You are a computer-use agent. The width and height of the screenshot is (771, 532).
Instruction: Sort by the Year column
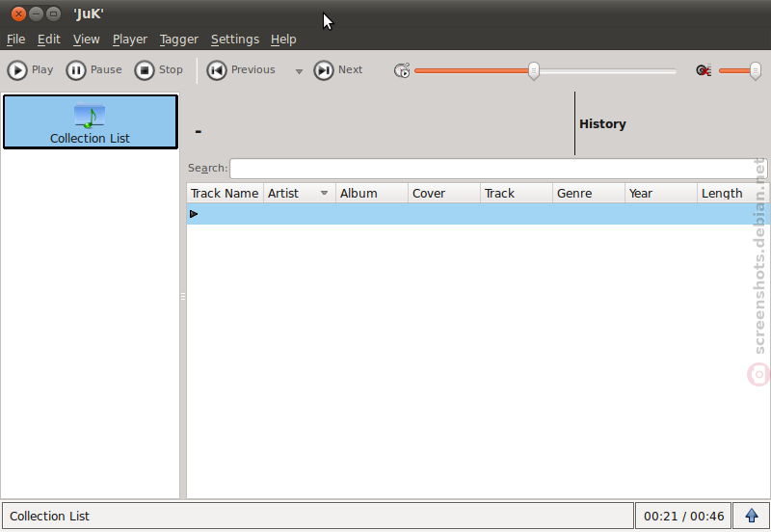(661, 193)
